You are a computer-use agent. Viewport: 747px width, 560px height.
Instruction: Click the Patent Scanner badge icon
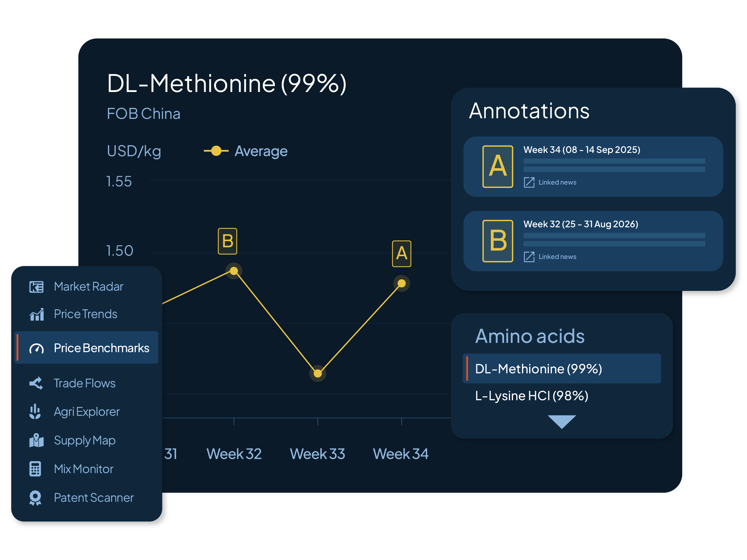[x=35, y=498]
